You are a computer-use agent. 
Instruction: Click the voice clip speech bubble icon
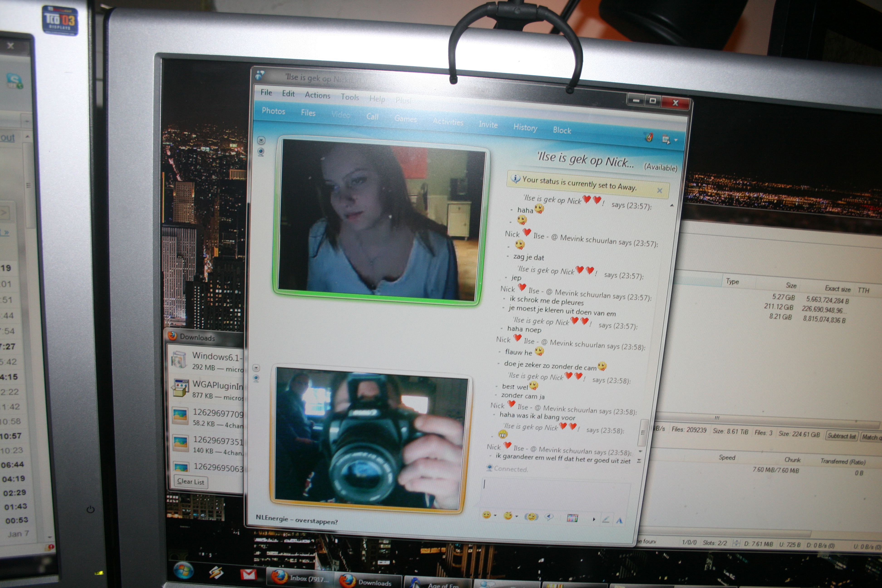[549, 517]
